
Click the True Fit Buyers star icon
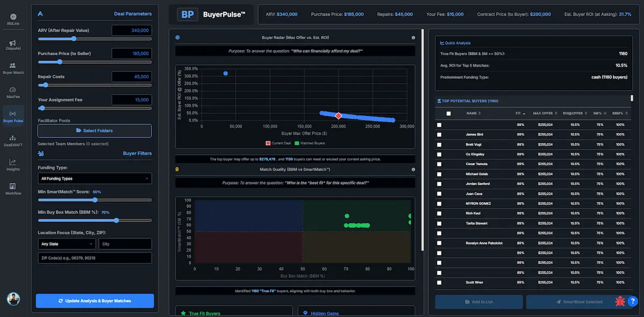(x=183, y=313)
